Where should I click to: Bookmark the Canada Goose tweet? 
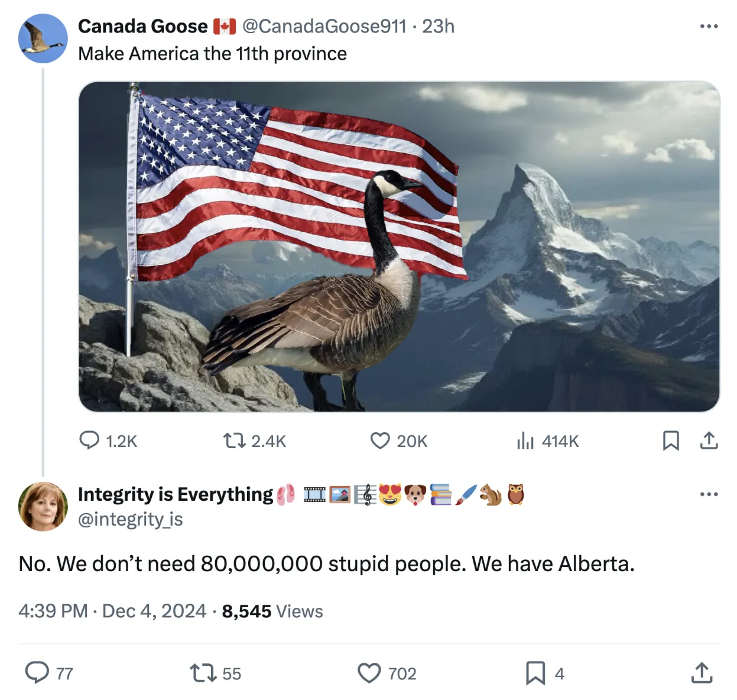coord(671,440)
